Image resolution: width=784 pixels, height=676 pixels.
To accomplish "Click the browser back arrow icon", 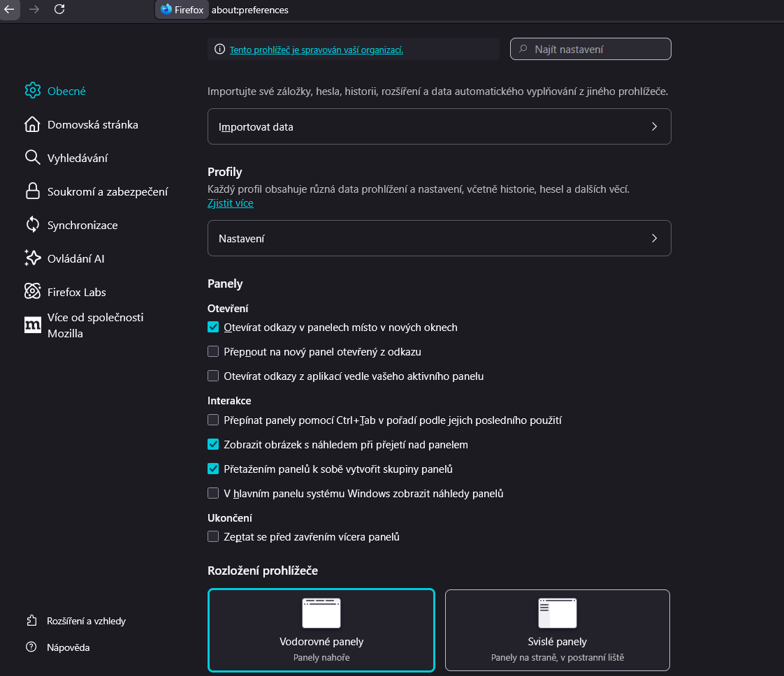I will pos(9,9).
